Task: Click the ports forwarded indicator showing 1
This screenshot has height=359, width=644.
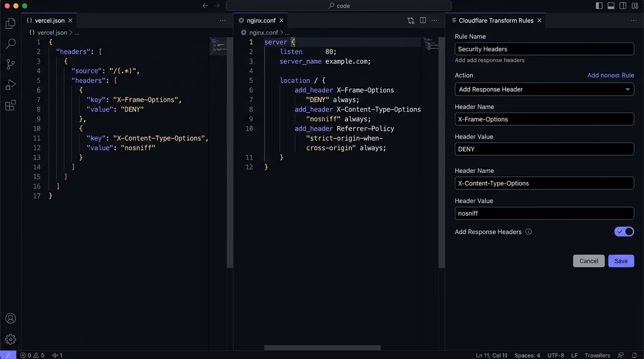Action: click(57, 355)
